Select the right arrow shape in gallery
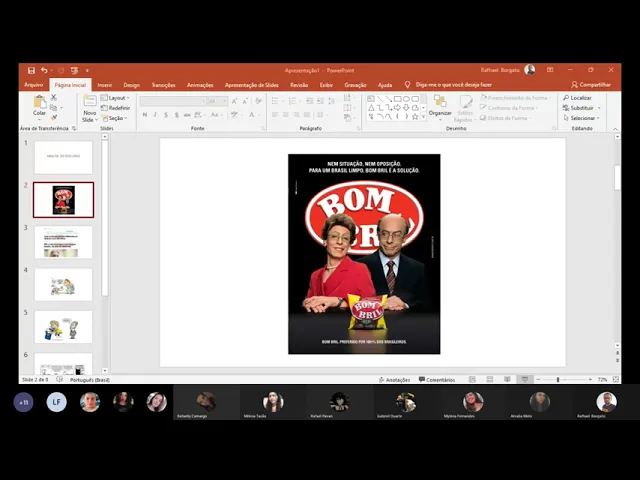Screen dimensions: 640x480 pyautogui.click(x=398, y=108)
